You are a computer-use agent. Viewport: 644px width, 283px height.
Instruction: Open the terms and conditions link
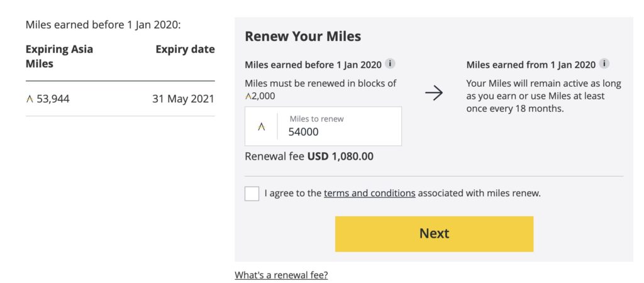(369, 193)
